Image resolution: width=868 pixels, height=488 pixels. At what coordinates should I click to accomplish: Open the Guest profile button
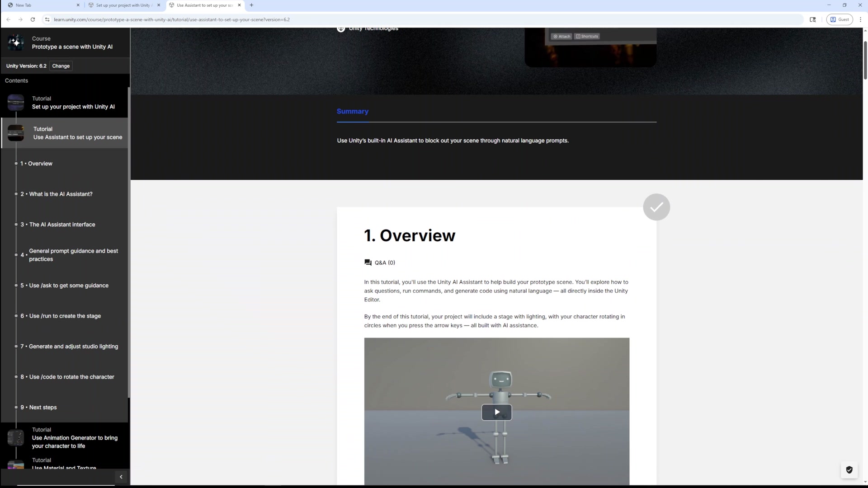840,19
